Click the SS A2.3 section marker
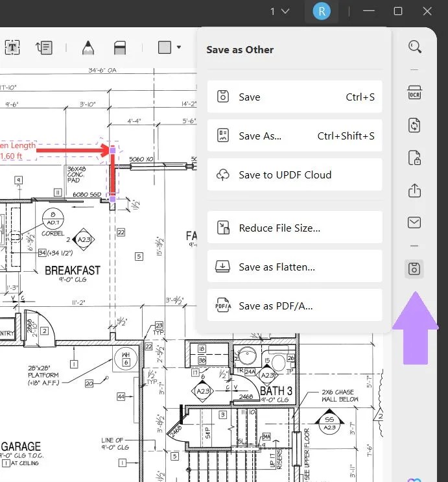Screen dimensions: 448x482 [329, 423]
